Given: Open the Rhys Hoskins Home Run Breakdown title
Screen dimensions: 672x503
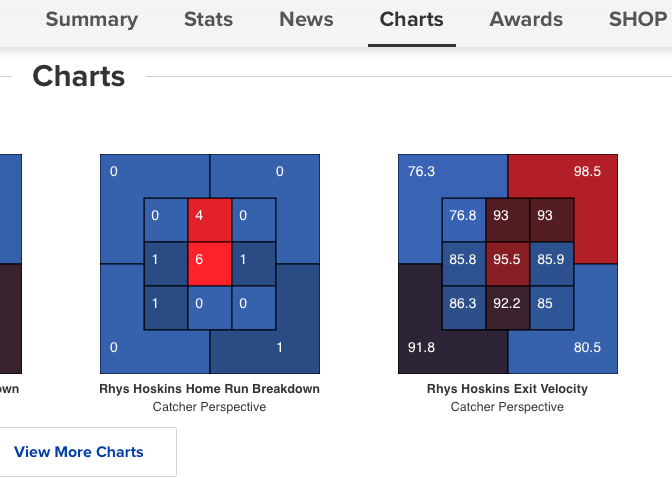Looking at the screenshot, I should 210,389.
